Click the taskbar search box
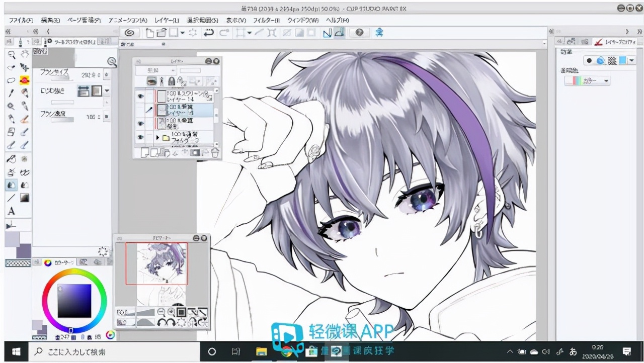 click(114, 351)
